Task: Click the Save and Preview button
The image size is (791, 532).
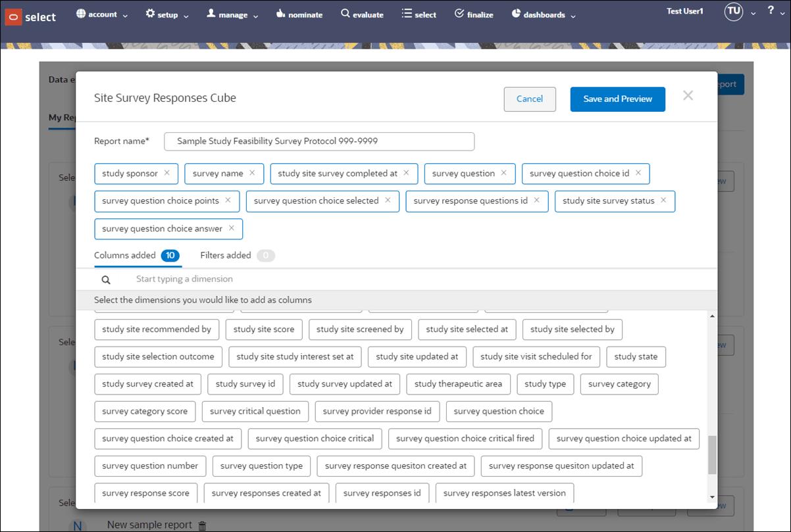Action: tap(617, 99)
